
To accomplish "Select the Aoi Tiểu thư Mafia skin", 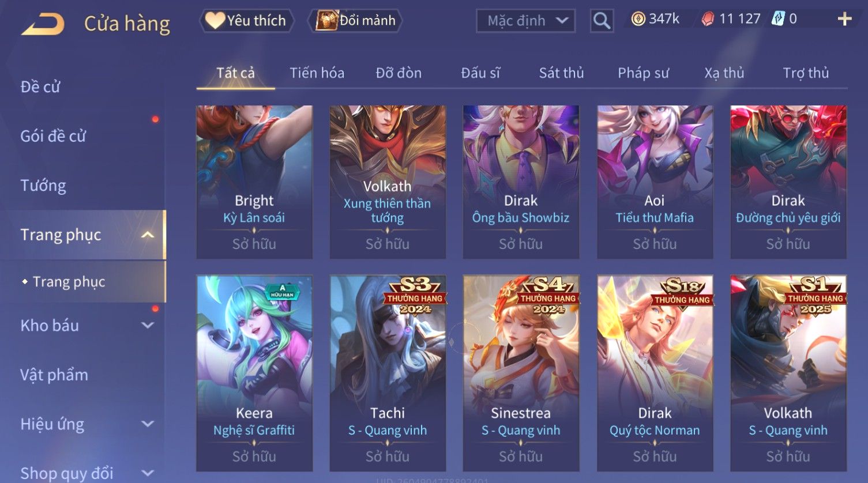I will 655,182.
